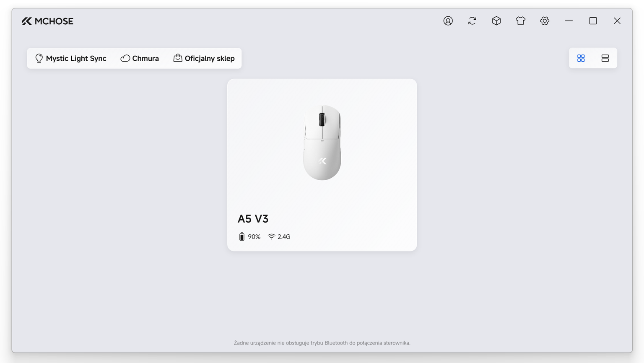
Task: Open the Chmura cloud section
Action: click(140, 58)
